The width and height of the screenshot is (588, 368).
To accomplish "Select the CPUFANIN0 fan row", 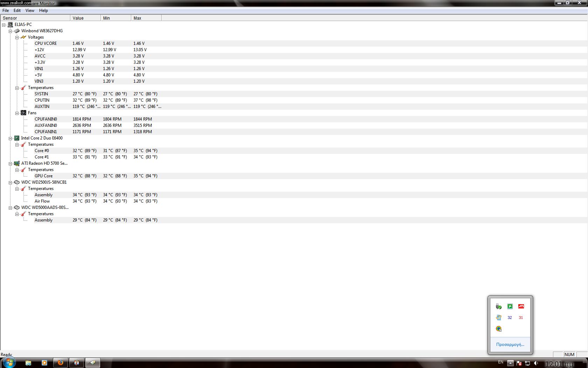I will coord(294,119).
